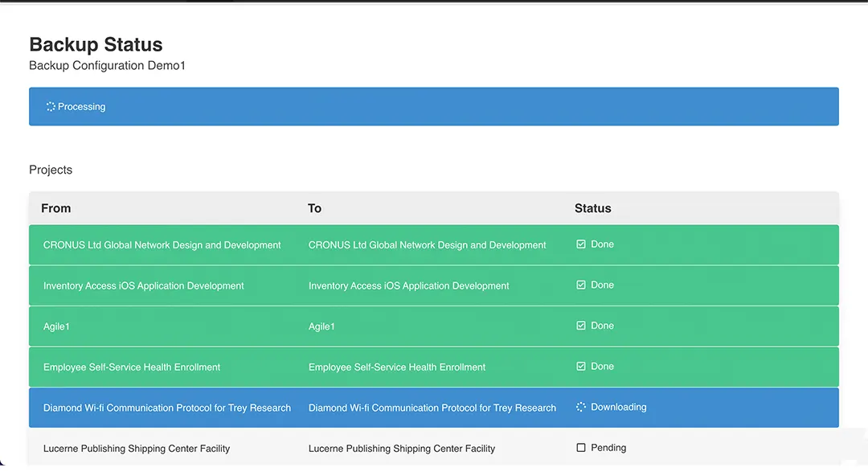The image size is (868, 476).
Task: Click the Processing spinner icon
Action: pos(50,106)
